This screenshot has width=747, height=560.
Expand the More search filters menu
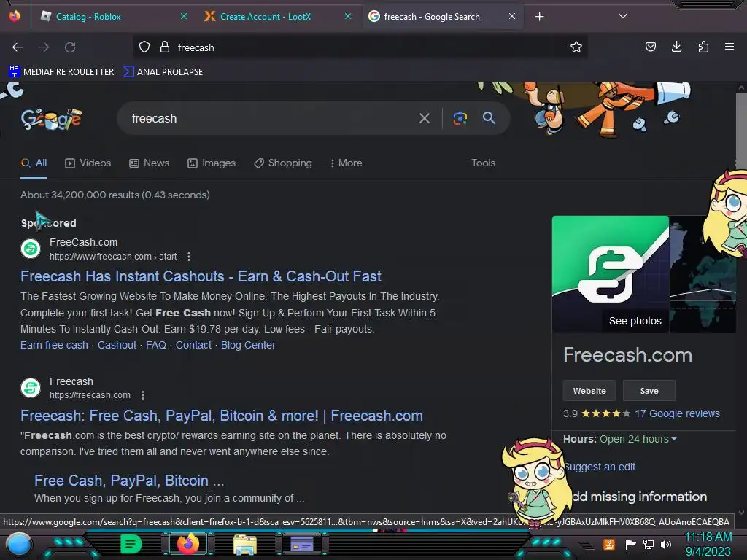click(347, 163)
